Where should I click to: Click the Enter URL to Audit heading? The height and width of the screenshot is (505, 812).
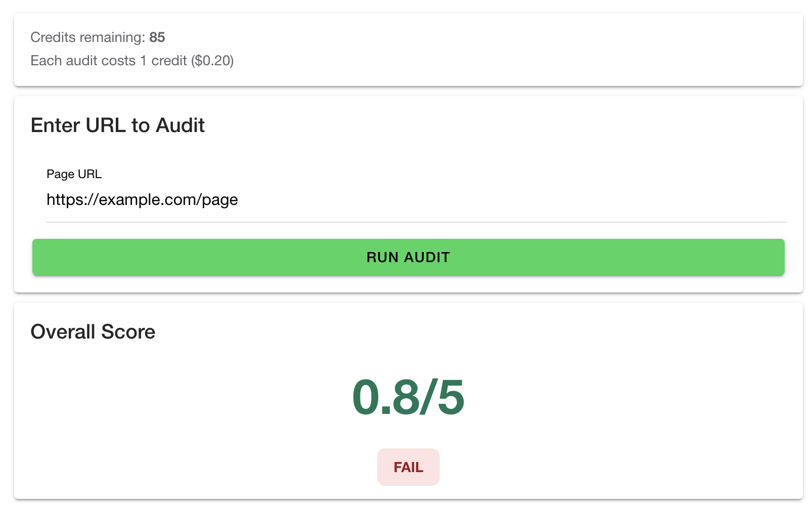[117, 125]
